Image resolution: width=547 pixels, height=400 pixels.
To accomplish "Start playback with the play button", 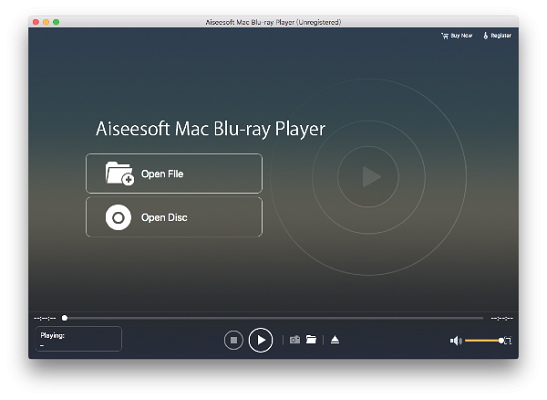I will pyautogui.click(x=261, y=340).
